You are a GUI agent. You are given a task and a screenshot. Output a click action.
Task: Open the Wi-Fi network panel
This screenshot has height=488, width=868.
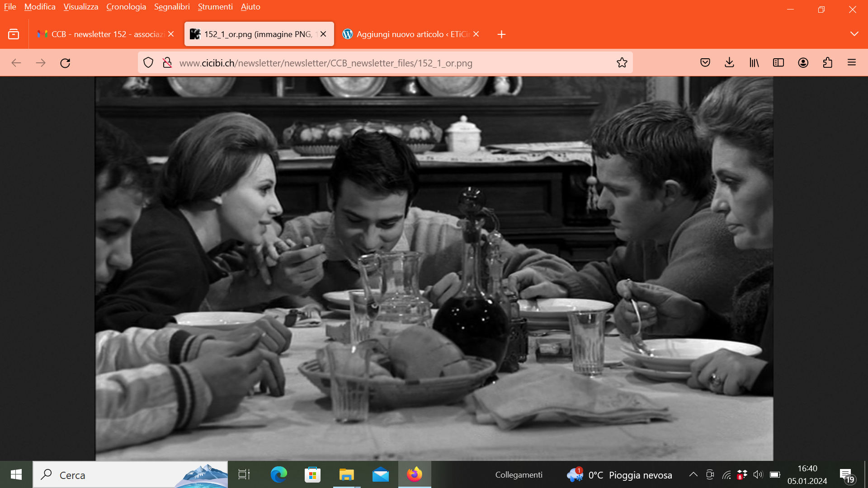pyautogui.click(x=726, y=474)
